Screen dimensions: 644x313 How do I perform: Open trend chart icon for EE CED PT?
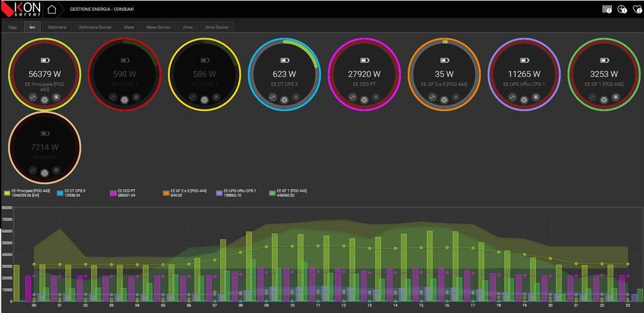click(x=353, y=97)
